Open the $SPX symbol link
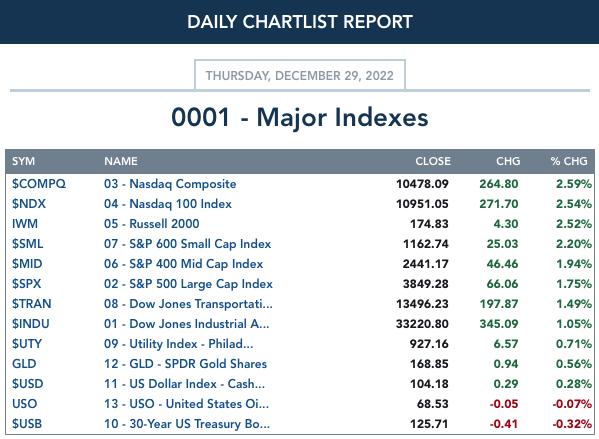This screenshot has width=599, height=439. (x=26, y=283)
